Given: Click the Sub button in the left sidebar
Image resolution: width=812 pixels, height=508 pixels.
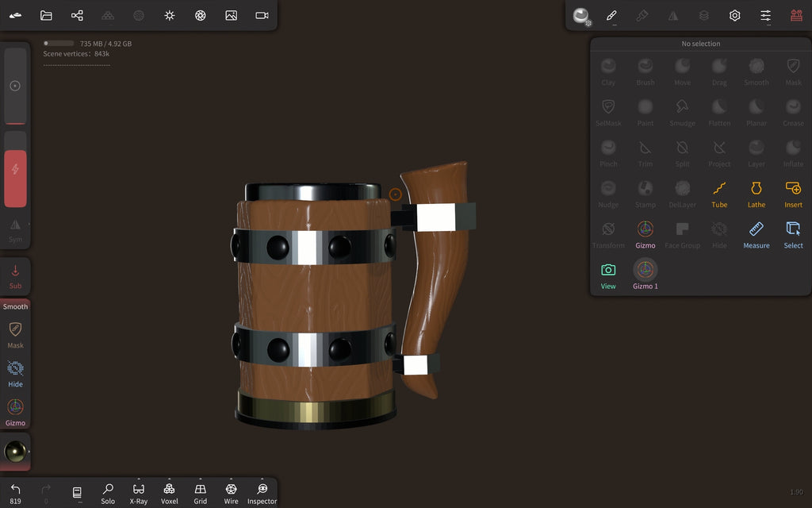Looking at the screenshot, I should tap(16, 277).
